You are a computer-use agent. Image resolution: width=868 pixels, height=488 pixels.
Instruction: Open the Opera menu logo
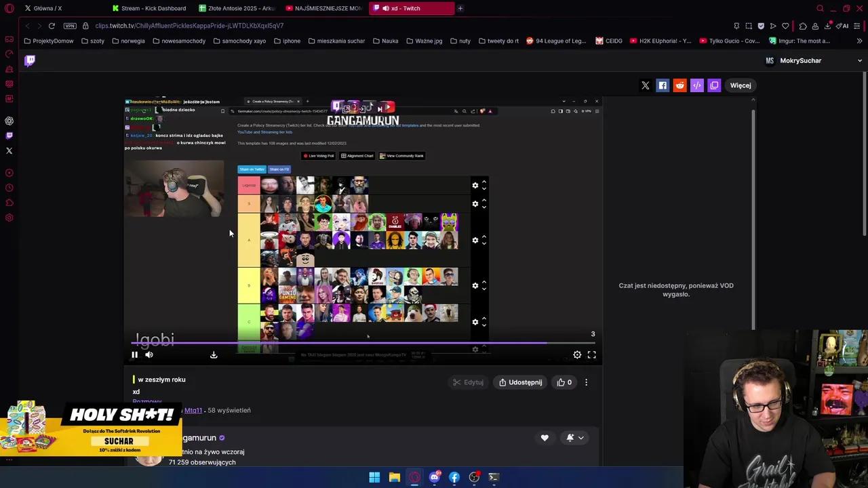click(9, 8)
